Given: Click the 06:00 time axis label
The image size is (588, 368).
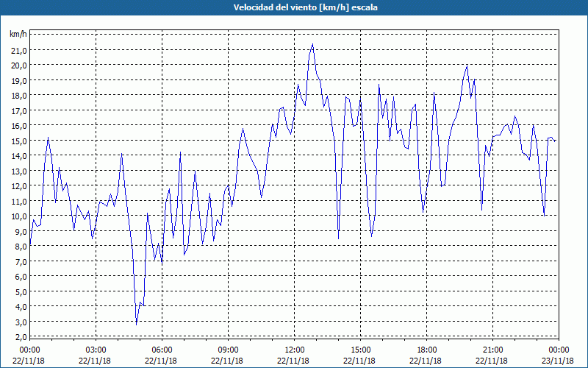Looking at the screenshot, I should (162, 350).
